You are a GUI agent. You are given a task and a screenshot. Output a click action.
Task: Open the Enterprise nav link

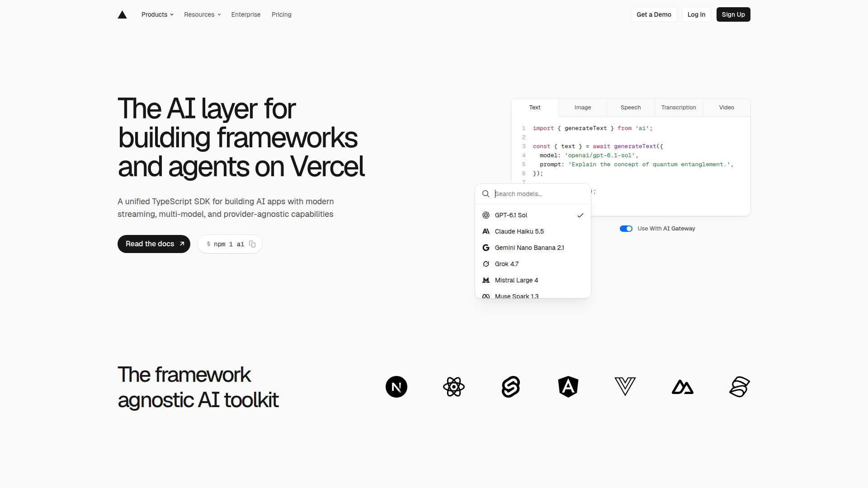point(246,14)
